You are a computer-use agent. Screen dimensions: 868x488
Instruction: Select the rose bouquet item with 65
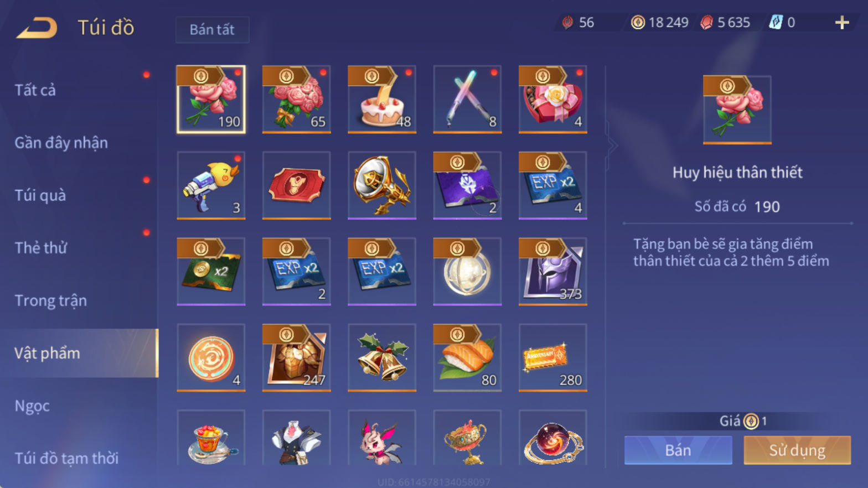[296, 100]
